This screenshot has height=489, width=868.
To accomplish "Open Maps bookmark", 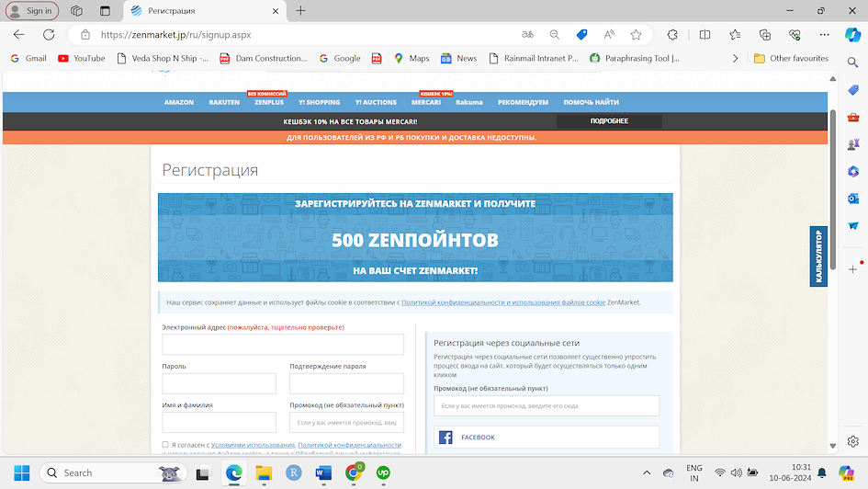I will pyautogui.click(x=411, y=58).
